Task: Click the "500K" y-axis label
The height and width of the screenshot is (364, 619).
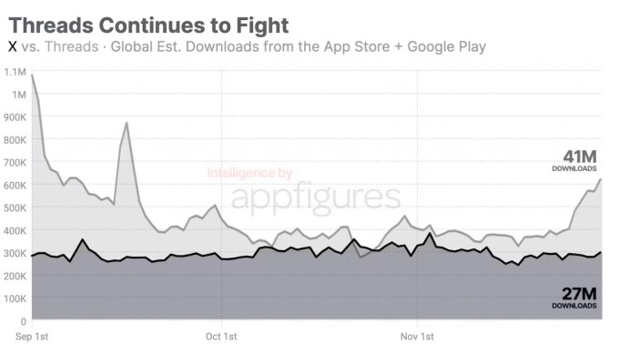Action: (14, 207)
